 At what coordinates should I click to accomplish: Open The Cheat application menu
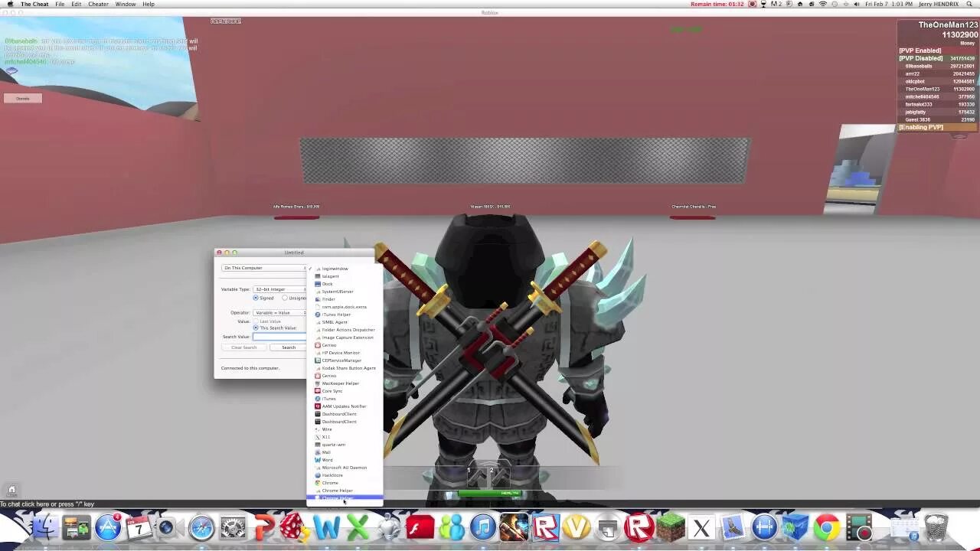pyautogui.click(x=34, y=4)
